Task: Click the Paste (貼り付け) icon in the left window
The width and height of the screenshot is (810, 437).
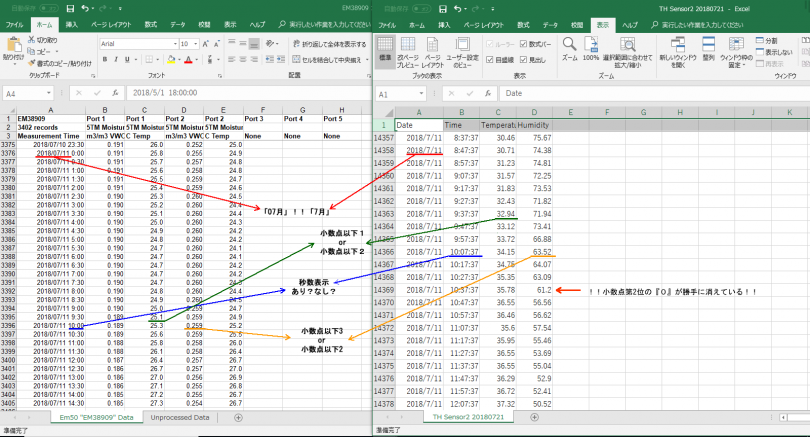Action: (13, 45)
